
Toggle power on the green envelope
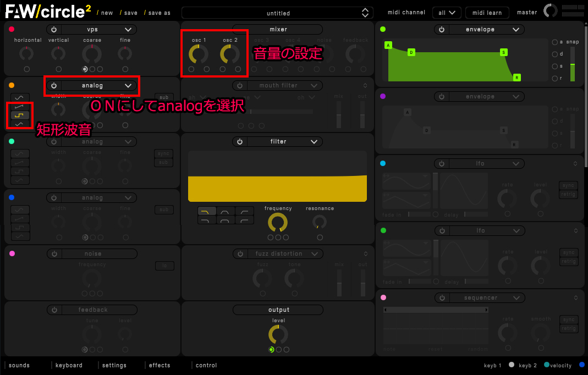[442, 30]
